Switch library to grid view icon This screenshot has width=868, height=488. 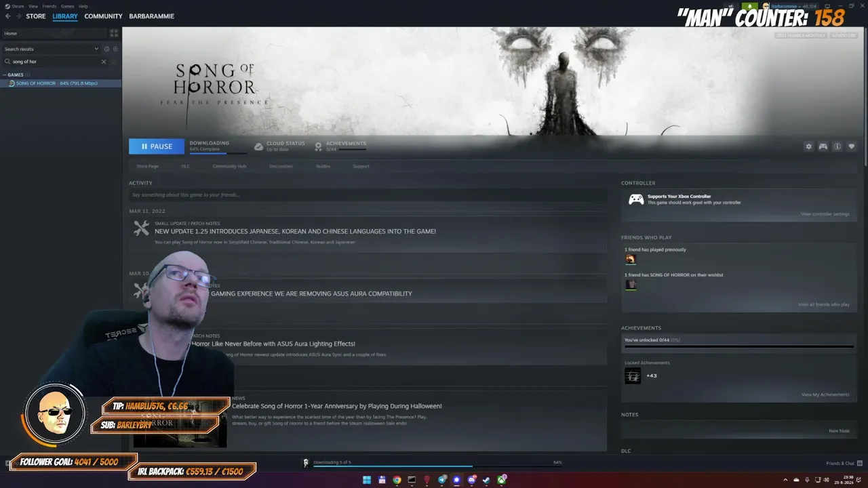[x=114, y=33]
